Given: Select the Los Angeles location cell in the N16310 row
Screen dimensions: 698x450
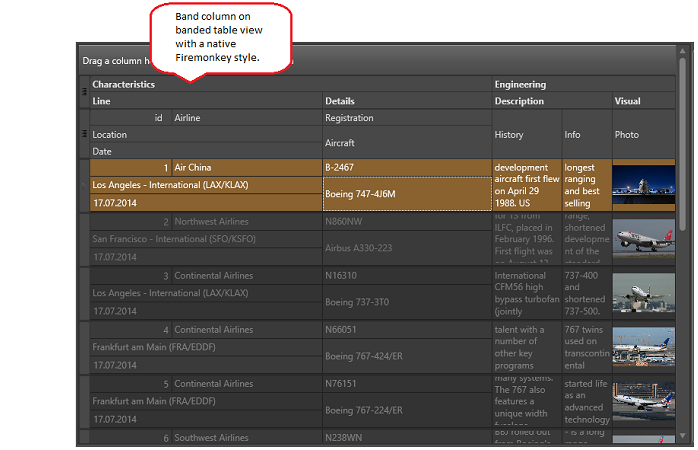Looking at the screenshot, I should tap(206, 293).
